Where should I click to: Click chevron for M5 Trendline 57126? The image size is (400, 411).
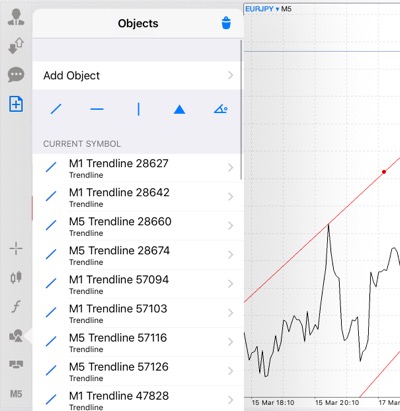tap(230, 371)
